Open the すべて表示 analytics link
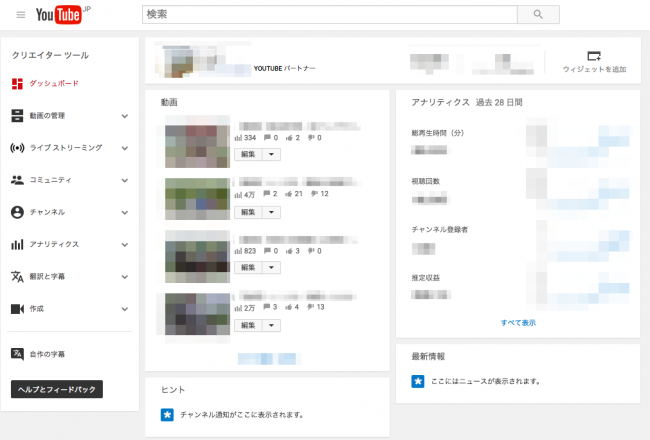Viewport: 650px width, 440px height. [518, 323]
